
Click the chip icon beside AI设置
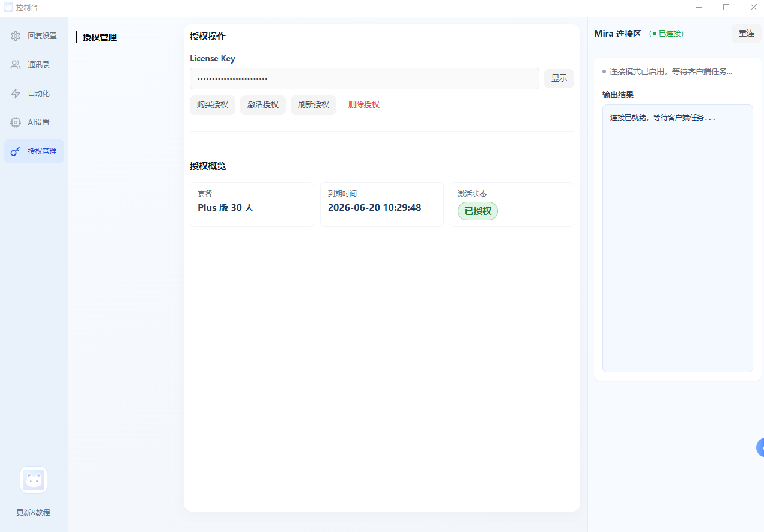(16, 122)
